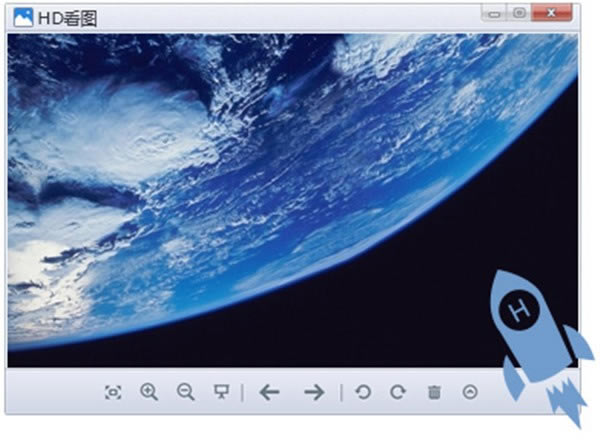Click the H badge on the rocket

tap(520, 310)
